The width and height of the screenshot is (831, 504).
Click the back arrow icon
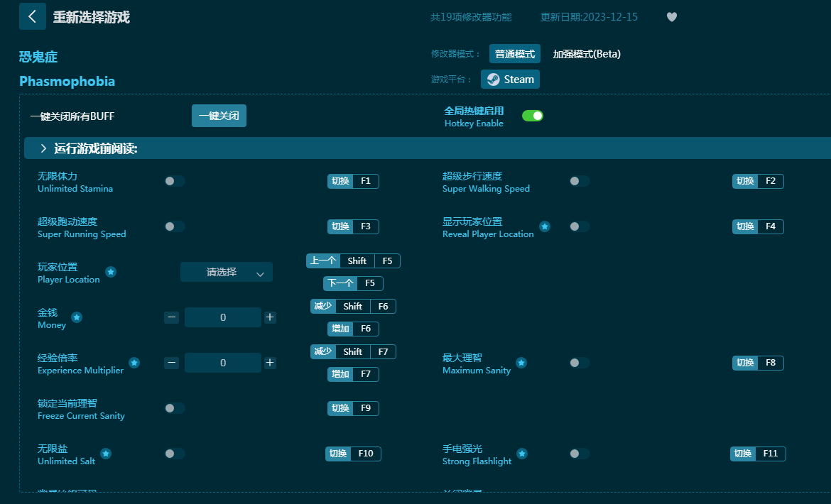33,16
